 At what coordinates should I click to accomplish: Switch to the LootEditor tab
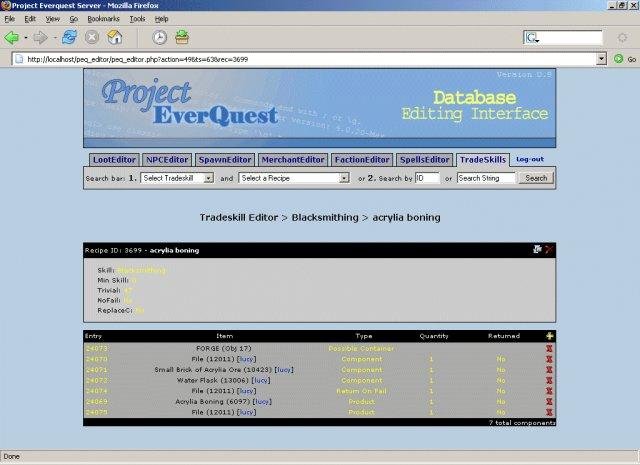pyautogui.click(x=114, y=160)
